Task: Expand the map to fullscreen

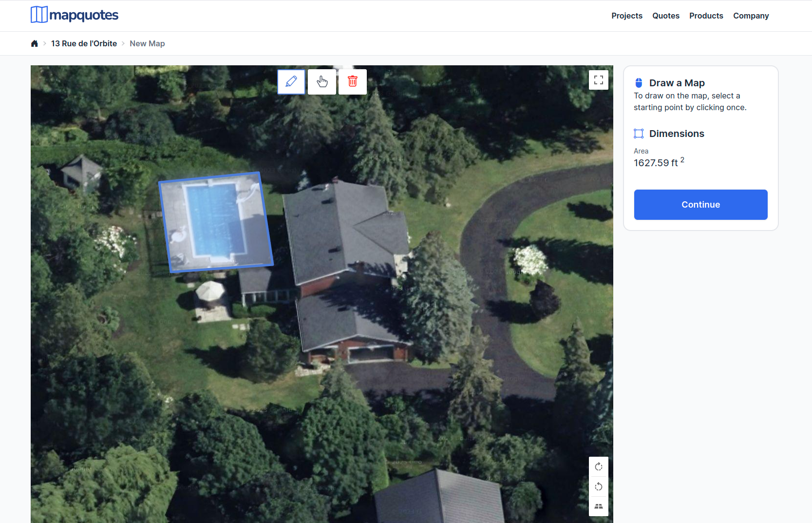Action: pos(599,80)
